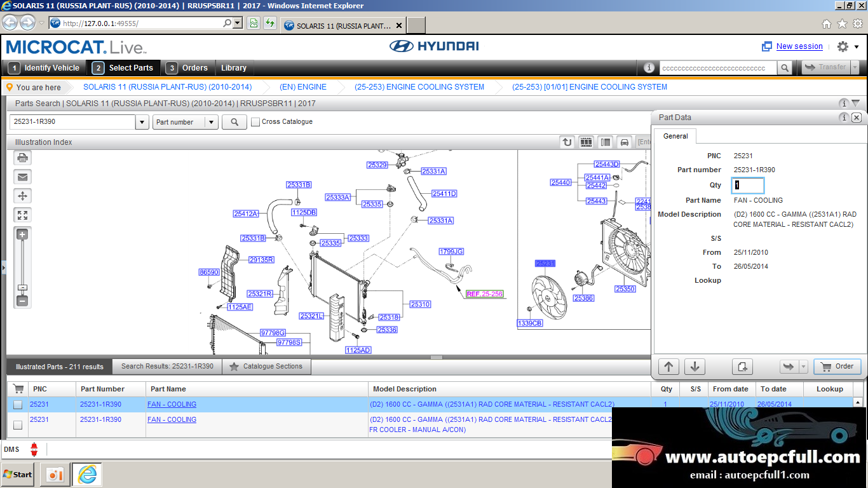Email the illustration via envelope icon

[23, 177]
